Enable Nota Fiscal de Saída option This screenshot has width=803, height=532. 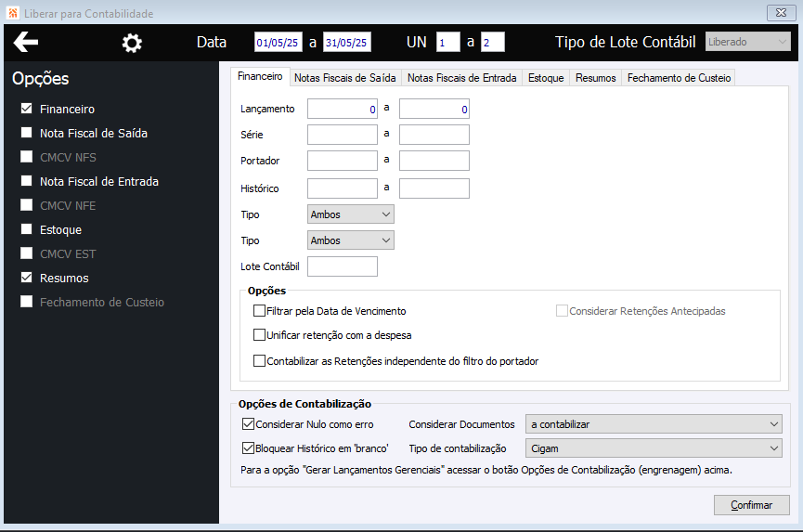click(27, 133)
